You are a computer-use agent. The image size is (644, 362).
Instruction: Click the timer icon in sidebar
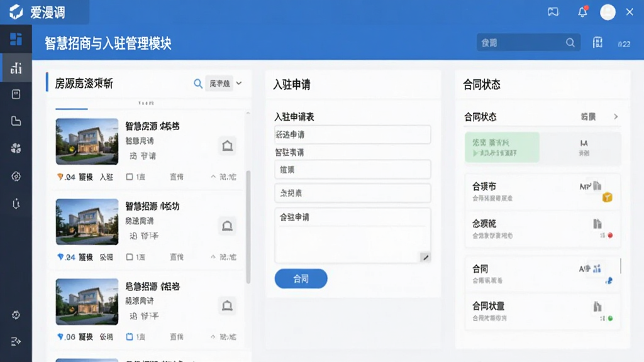16,204
